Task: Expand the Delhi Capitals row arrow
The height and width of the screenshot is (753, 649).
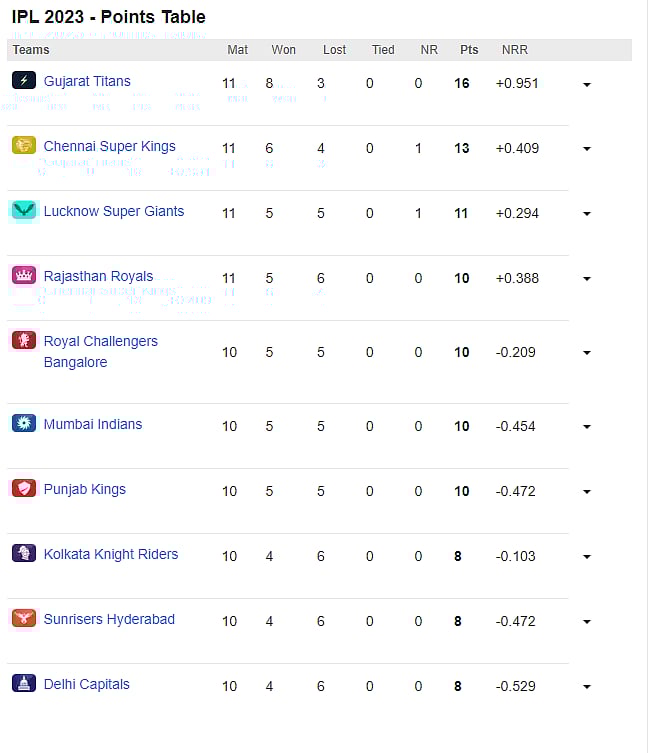Action: [x=587, y=688]
